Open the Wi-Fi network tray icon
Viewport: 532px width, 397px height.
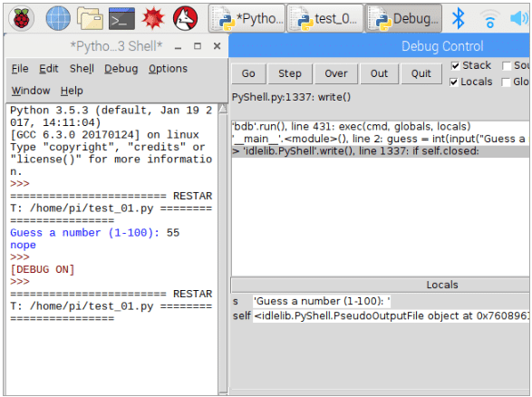(x=489, y=19)
